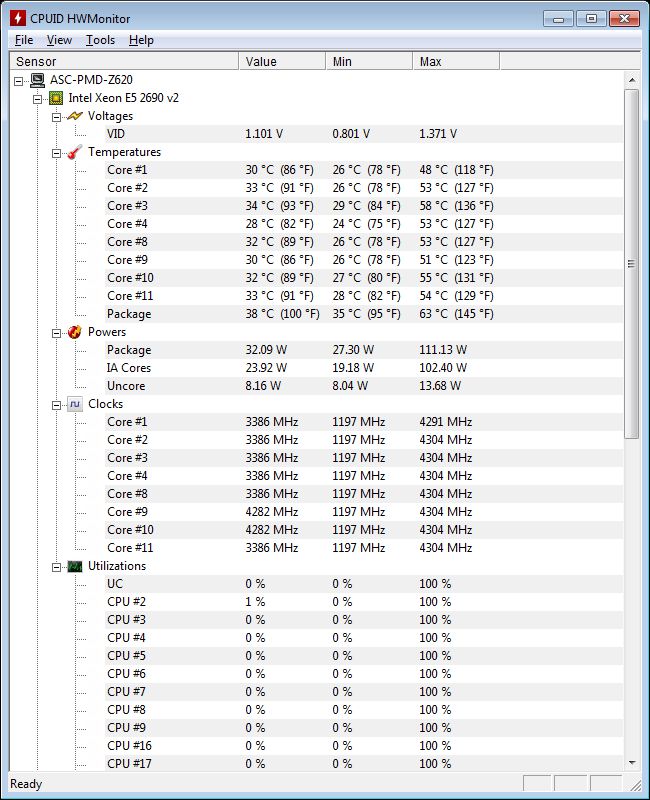Click the Voltages sensor icon
Image resolution: width=650 pixels, height=800 pixels.
pyautogui.click(x=74, y=116)
